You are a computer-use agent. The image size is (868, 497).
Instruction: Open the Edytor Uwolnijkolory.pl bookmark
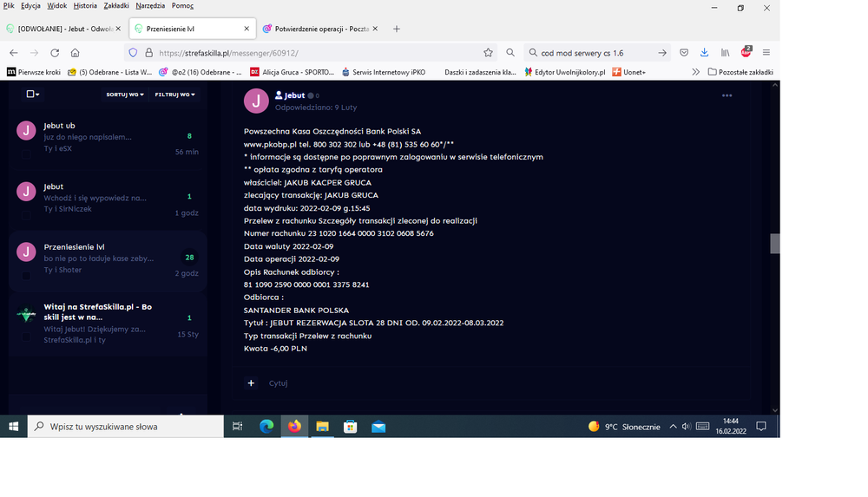[x=565, y=72]
